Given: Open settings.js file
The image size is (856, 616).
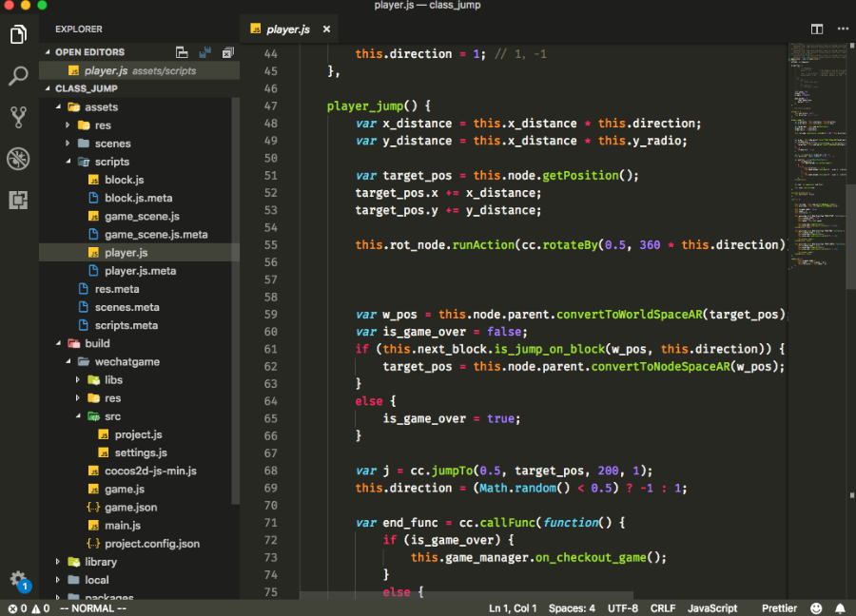Looking at the screenshot, I should (x=139, y=452).
